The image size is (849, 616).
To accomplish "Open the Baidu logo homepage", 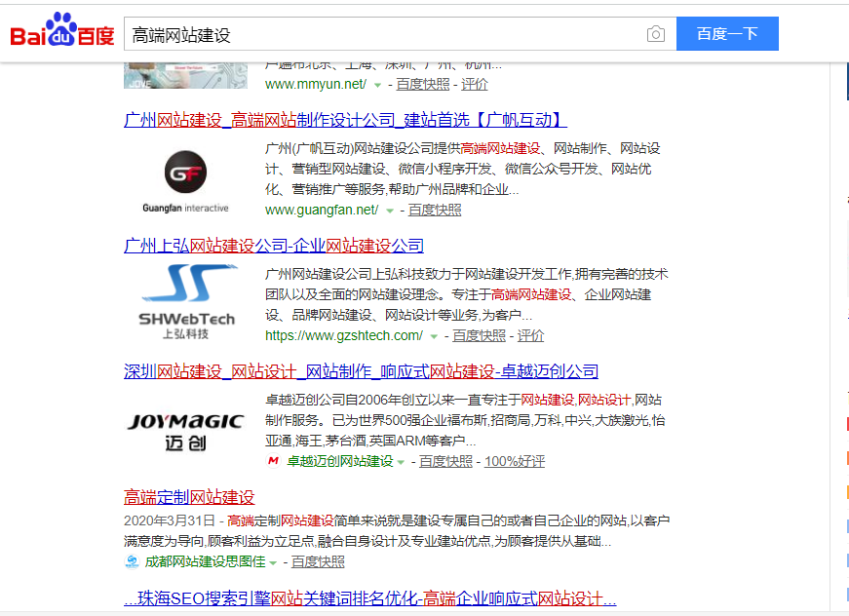I will (x=62, y=30).
